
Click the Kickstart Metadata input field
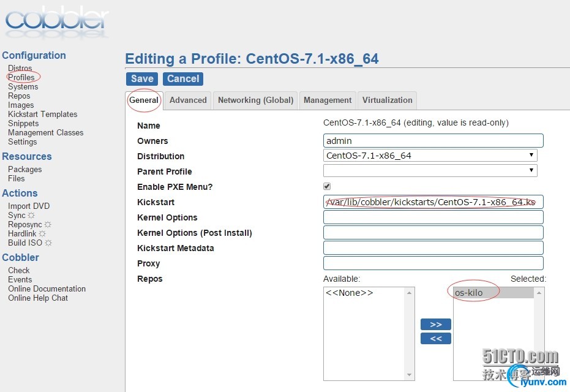[x=433, y=247]
